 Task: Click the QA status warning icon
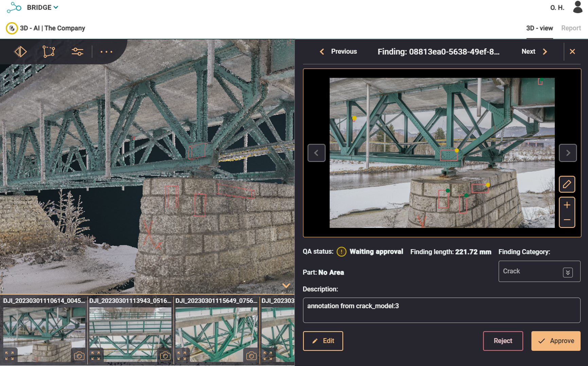341,252
